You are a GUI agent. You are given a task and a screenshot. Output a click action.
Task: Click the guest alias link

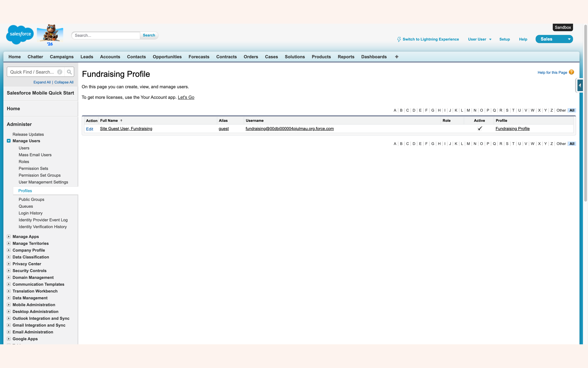pyautogui.click(x=224, y=129)
